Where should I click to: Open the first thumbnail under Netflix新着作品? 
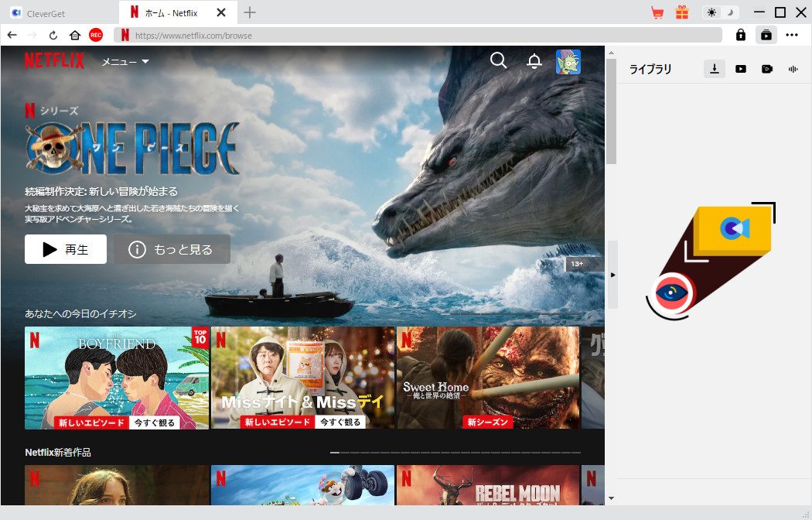tap(117, 484)
